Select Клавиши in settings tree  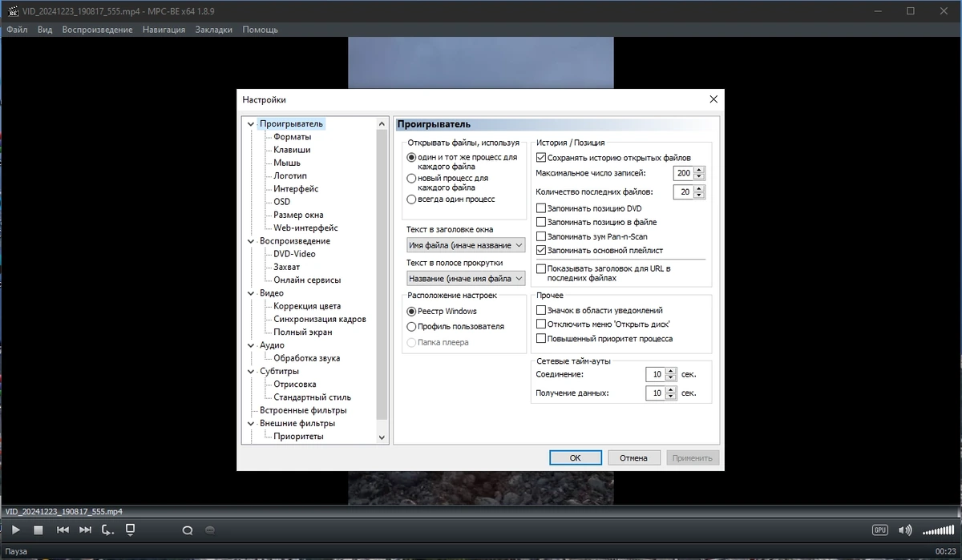click(x=292, y=150)
